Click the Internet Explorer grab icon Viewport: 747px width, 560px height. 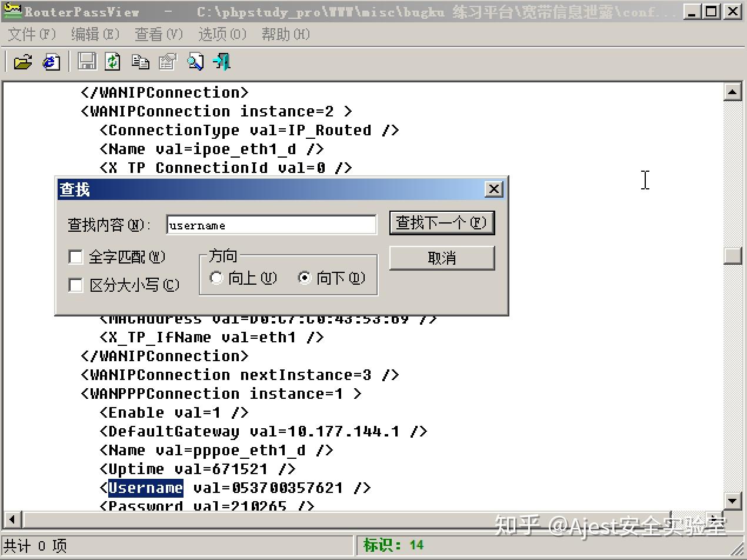point(51,61)
